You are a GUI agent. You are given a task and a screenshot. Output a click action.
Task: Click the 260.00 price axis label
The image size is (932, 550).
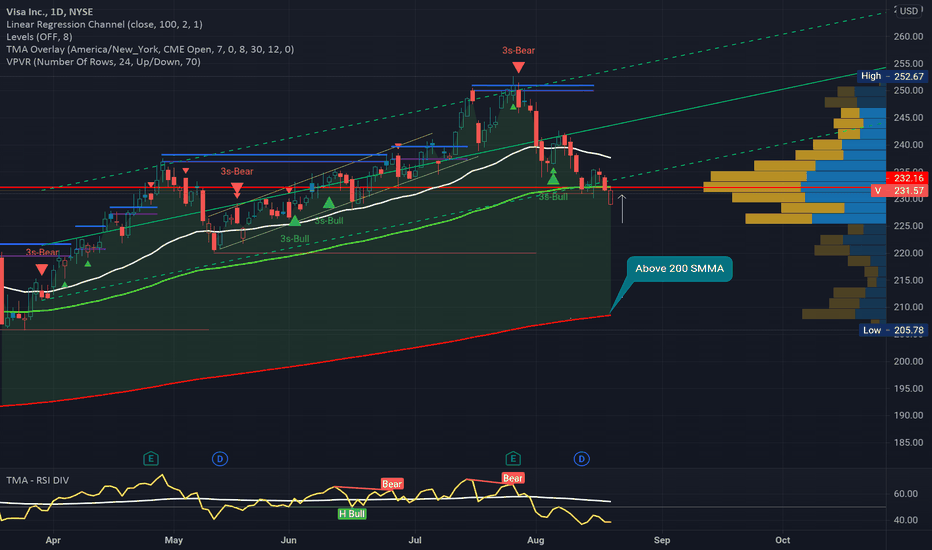click(908, 36)
